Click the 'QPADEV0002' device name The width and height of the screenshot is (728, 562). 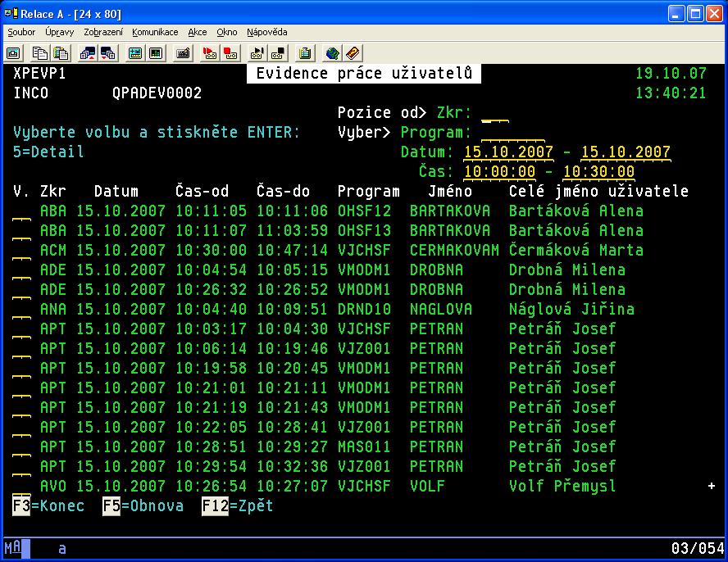(x=157, y=93)
